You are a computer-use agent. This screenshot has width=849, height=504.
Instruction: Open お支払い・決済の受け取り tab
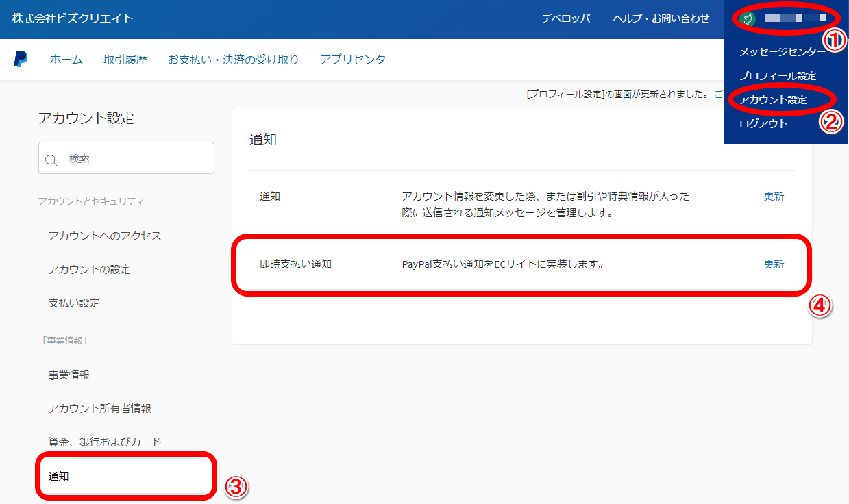[x=234, y=60]
